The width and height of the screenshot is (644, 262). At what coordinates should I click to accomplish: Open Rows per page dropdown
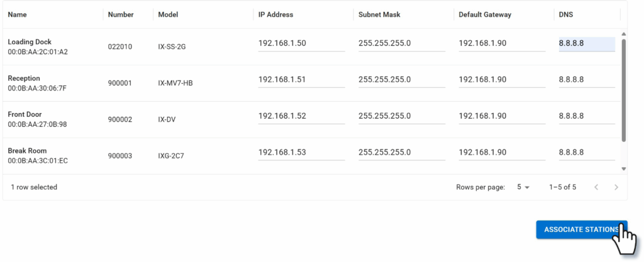523,187
